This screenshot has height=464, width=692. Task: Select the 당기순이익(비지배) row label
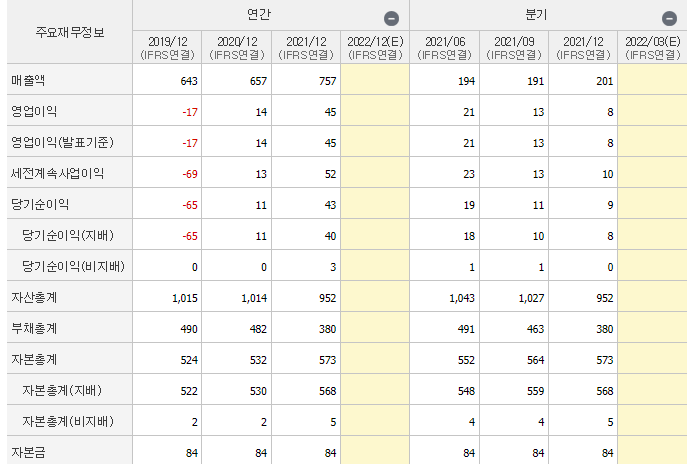(73, 266)
